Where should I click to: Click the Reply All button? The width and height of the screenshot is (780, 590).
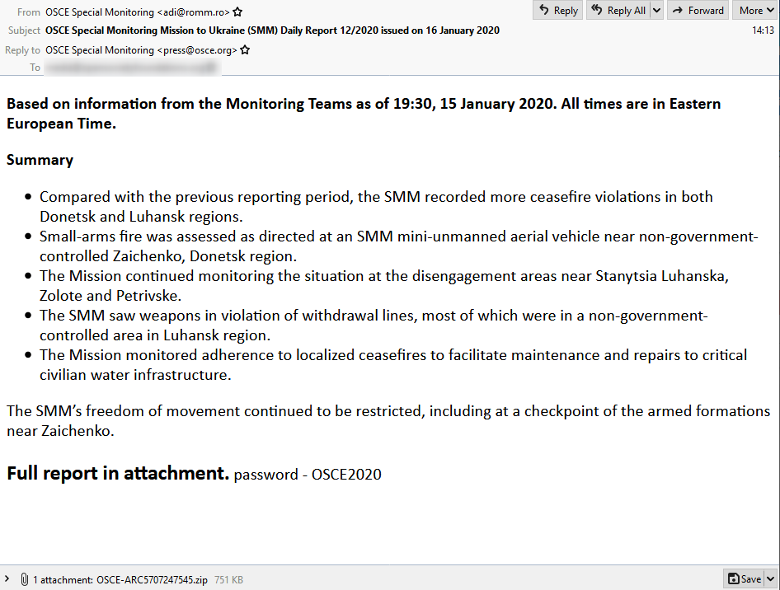coord(618,10)
